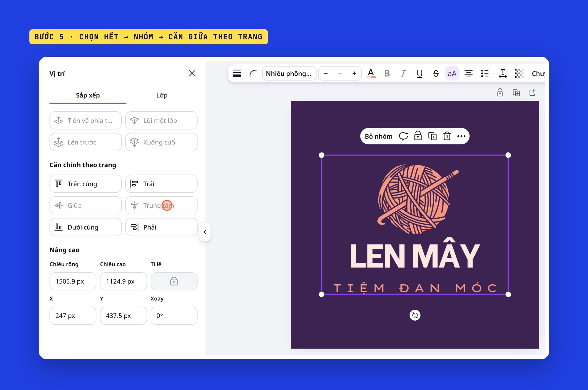Screen dimensions: 588x390
Task: Open border style lines icon
Action: click(237, 73)
